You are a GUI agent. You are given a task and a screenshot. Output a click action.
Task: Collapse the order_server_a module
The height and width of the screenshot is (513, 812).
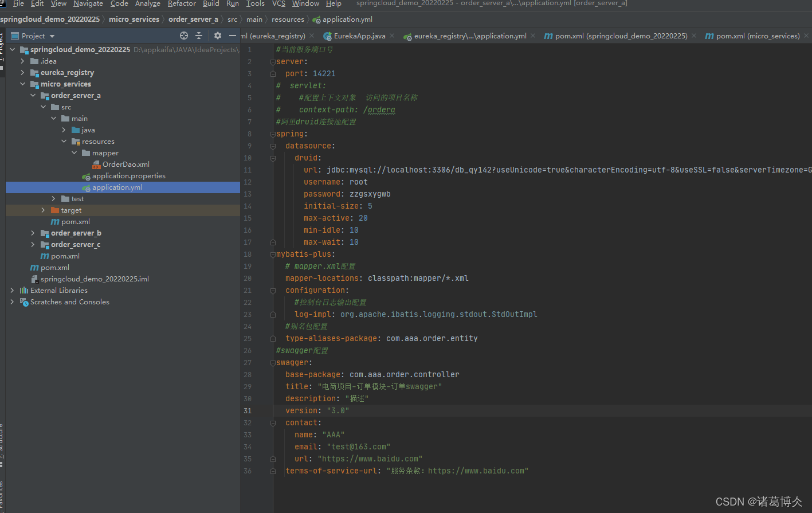pos(33,96)
